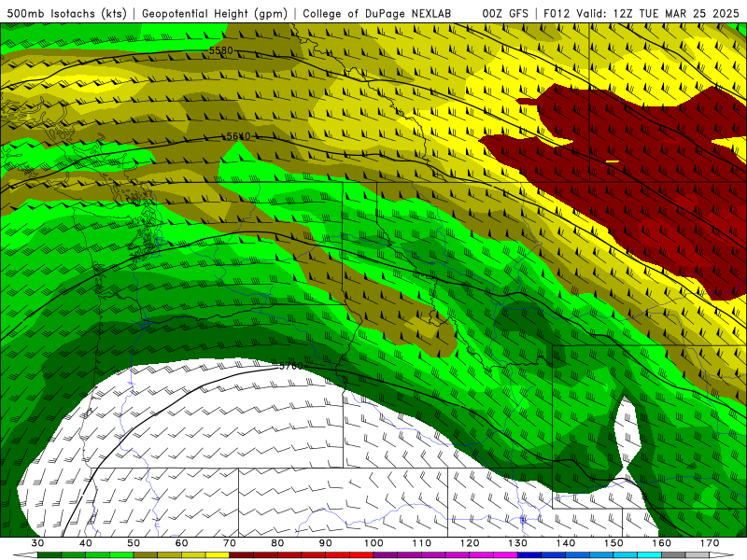The width and height of the screenshot is (747, 560).
Task: Select the '00Z GFS' model run label
Action: pos(505,14)
